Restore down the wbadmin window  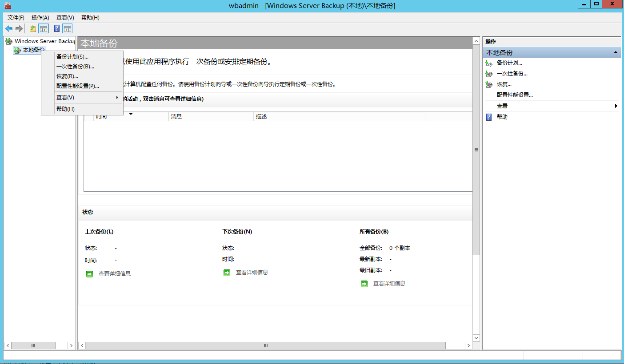tap(597, 4)
